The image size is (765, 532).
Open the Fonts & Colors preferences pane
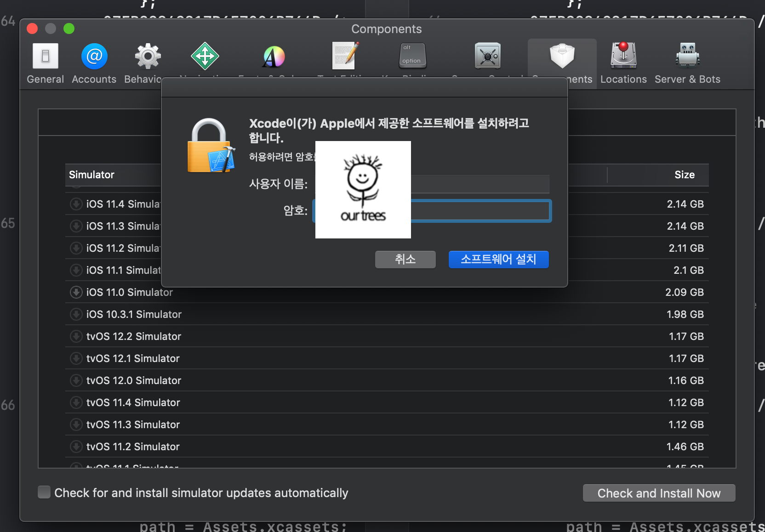coord(274,57)
